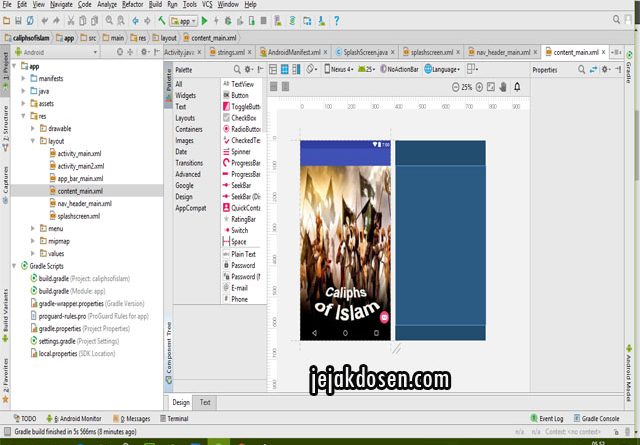The image size is (640, 445).
Task: Open the Build menu
Action: 155,4
